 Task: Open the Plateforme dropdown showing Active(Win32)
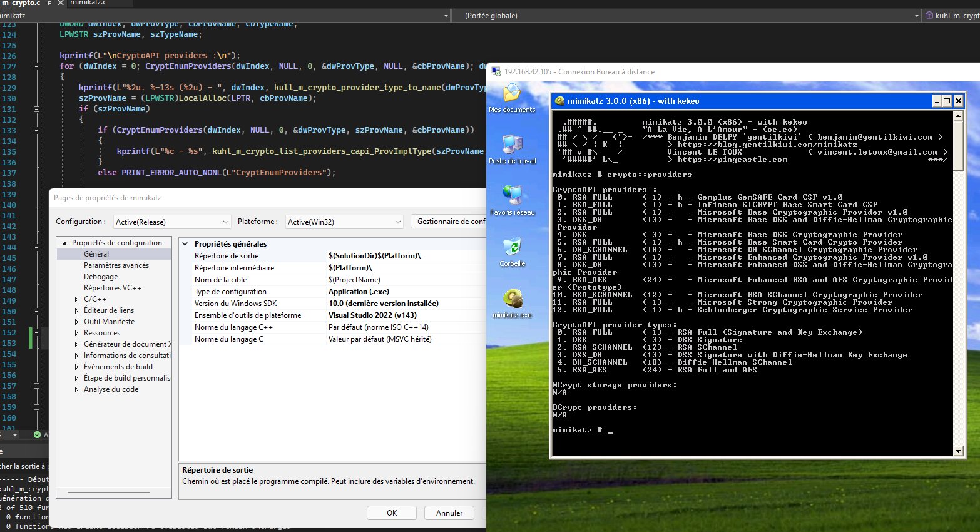tap(344, 222)
